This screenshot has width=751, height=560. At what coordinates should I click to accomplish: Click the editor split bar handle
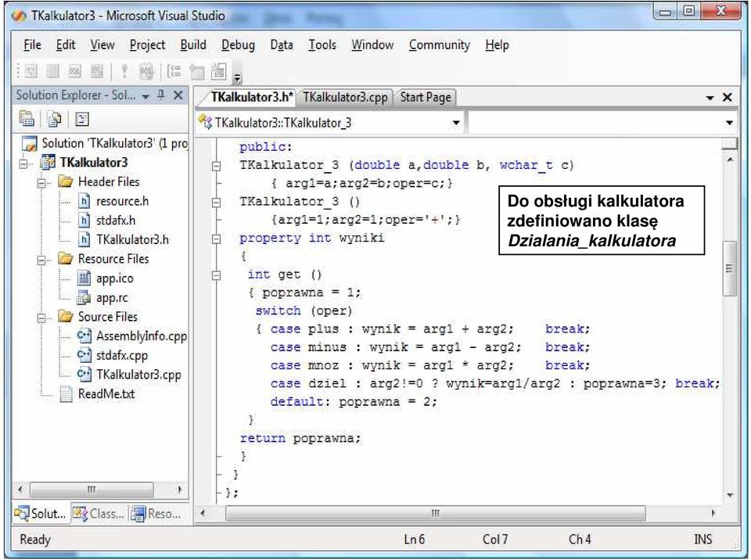coord(729,143)
